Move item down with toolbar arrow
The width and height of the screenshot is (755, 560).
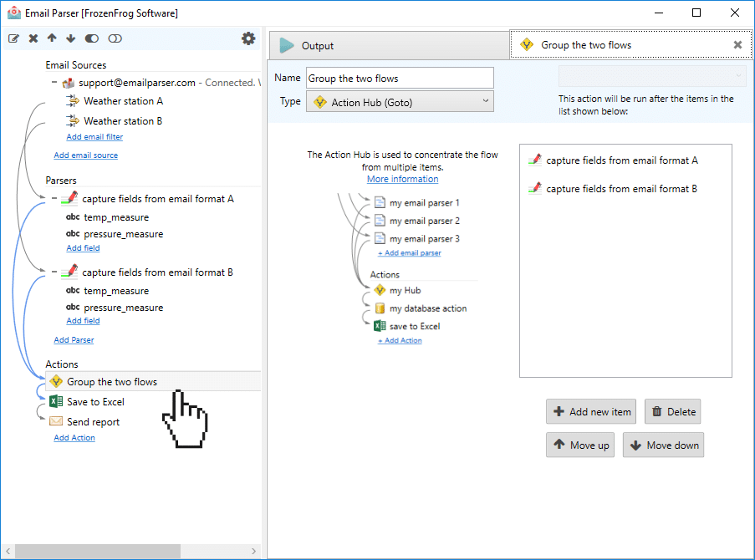tap(71, 38)
